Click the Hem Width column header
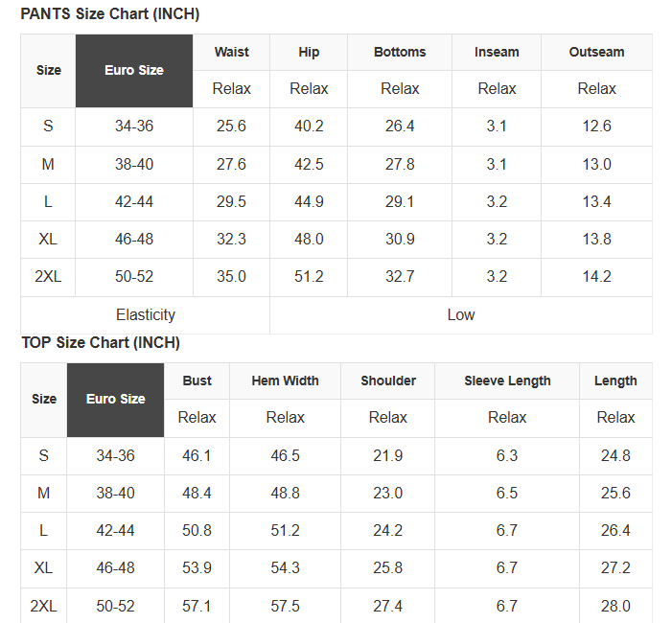The width and height of the screenshot is (672, 623). pyautogui.click(x=285, y=381)
